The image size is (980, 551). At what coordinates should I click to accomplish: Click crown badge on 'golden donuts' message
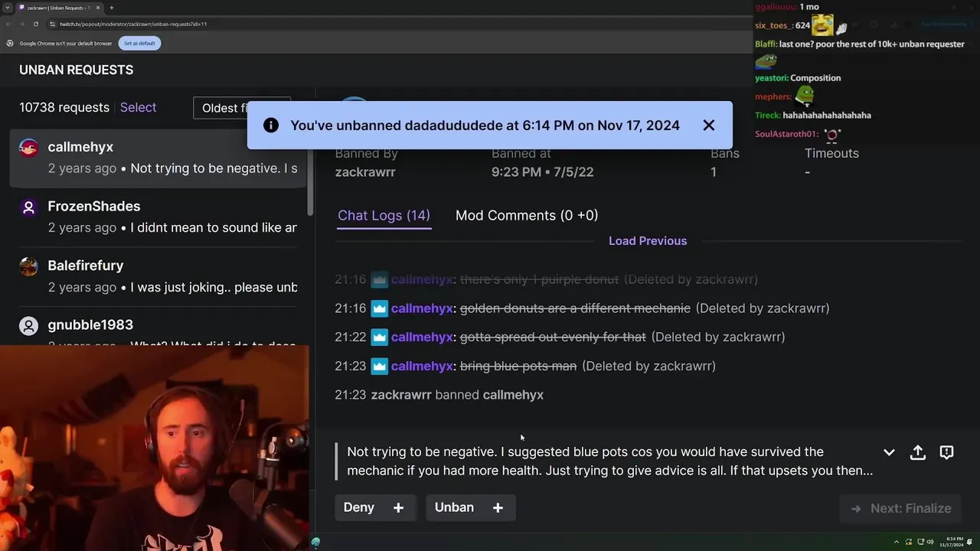click(380, 308)
